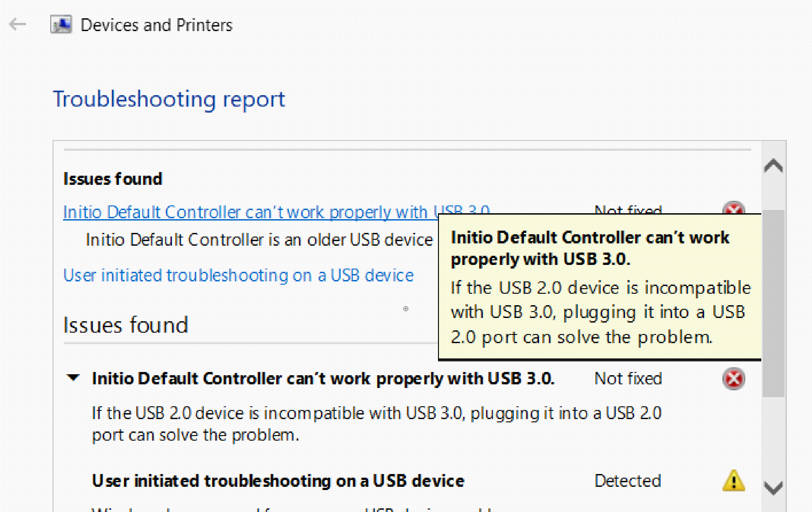812x512 pixels.
Task: Click the bold Initio Default Controller issue title in the details
Action: pos(323,379)
